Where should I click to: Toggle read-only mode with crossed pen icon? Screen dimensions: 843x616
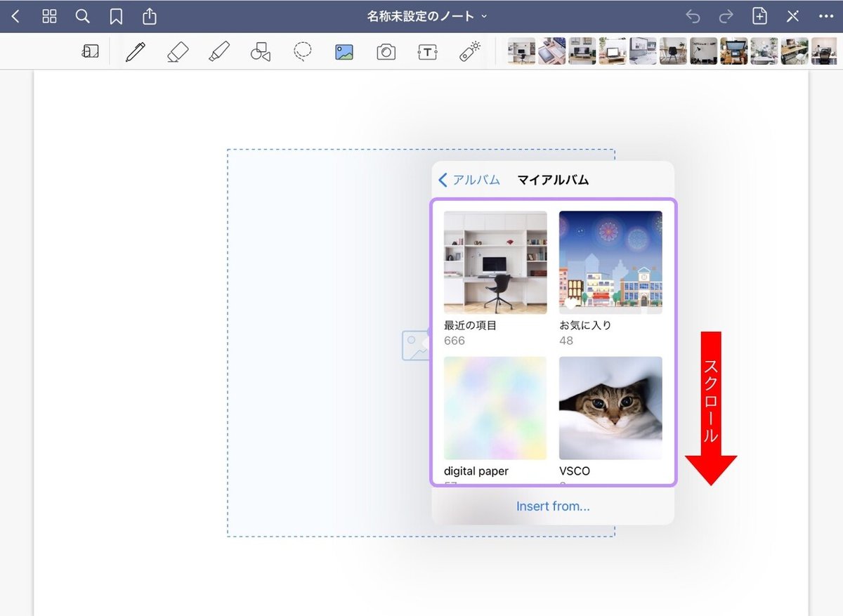click(x=792, y=16)
